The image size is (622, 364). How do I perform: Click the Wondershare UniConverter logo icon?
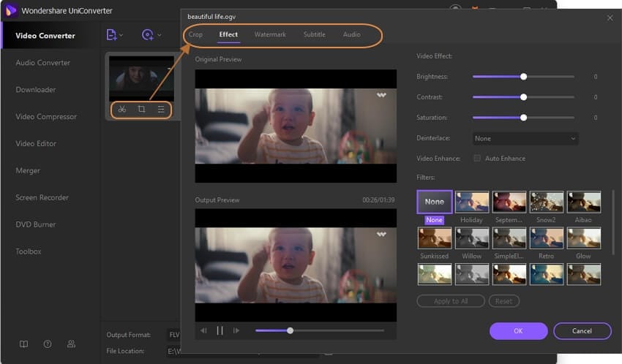11,10
